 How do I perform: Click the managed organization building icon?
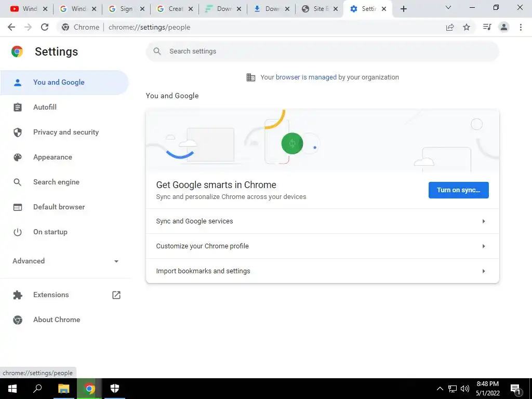[251, 77]
